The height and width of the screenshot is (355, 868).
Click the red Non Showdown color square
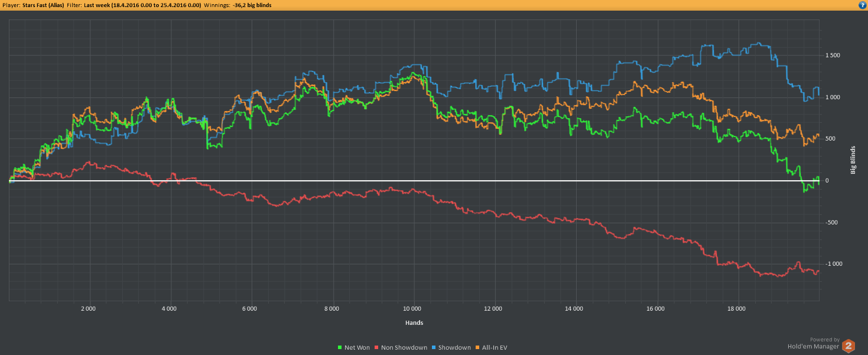pyautogui.click(x=377, y=347)
